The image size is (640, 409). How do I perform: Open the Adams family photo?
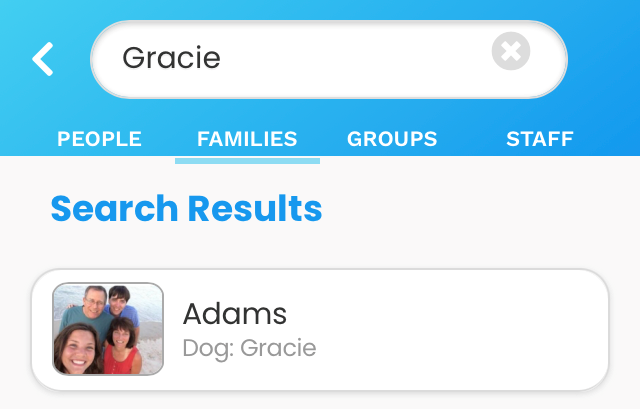click(108, 329)
